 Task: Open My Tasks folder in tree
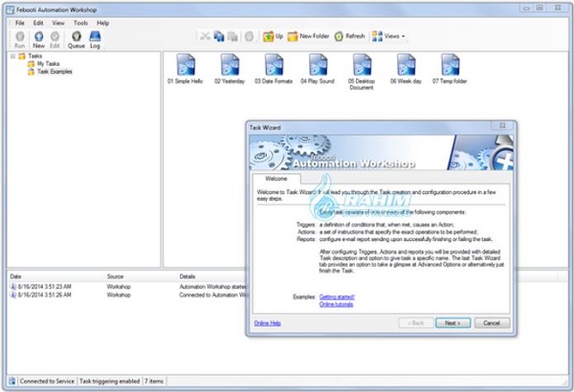pyautogui.click(x=44, y=64)
